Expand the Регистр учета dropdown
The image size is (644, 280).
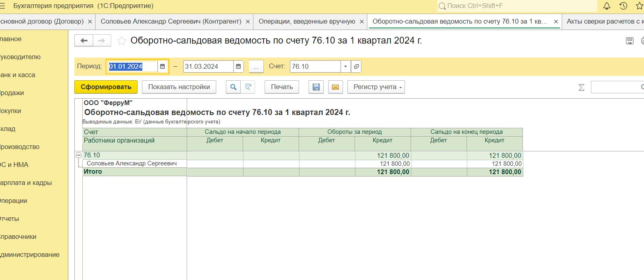point(376,87)
